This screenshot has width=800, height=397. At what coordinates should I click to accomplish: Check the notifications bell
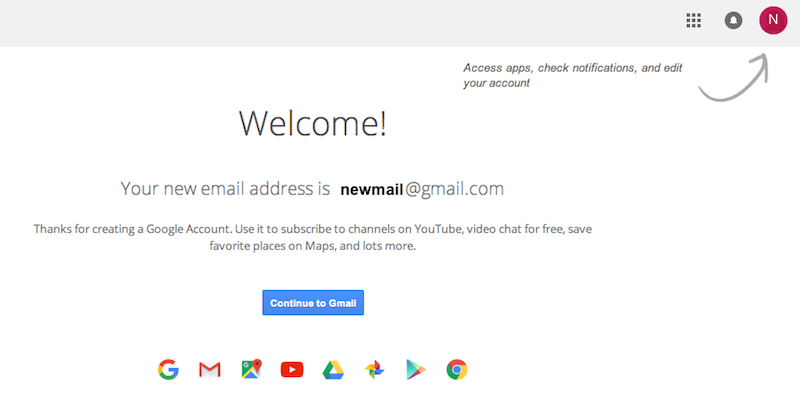coord(733,20)
